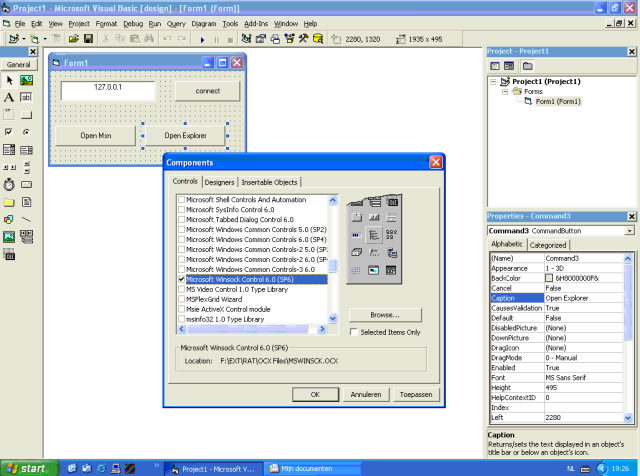Image resolution: width=640 pixels, height=476 pixels.
Task: Click OK in Components dialog
Action: click(x=315, y=394)
